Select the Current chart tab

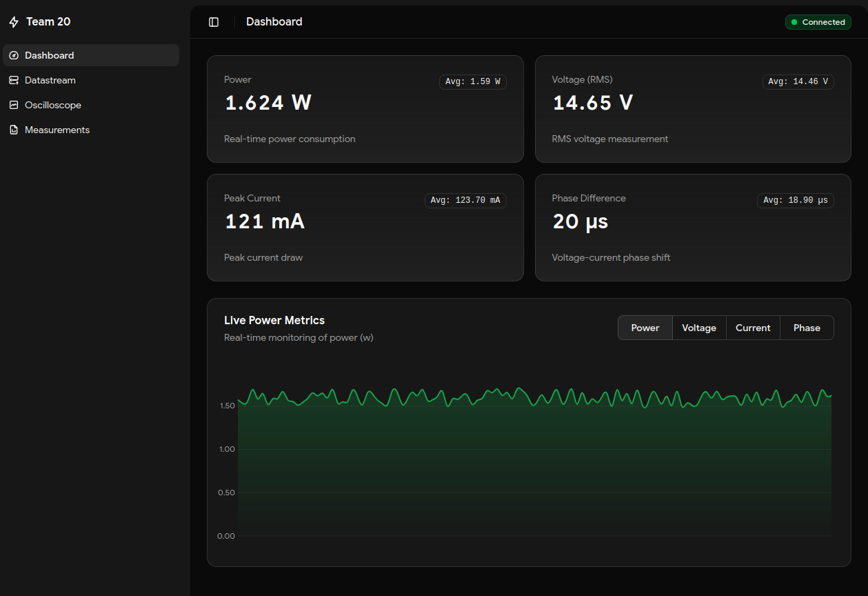753,328
